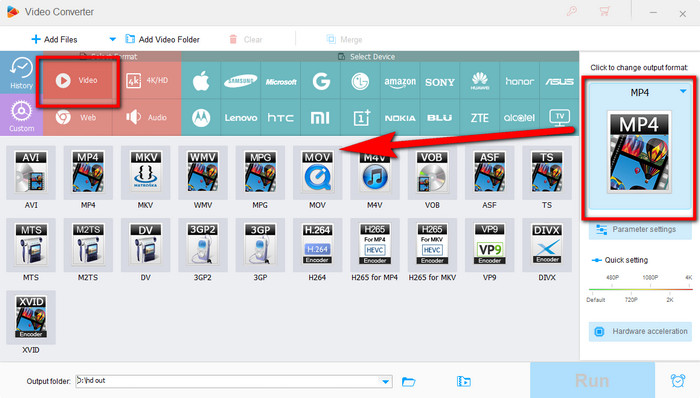Select the DV format icon
This screenshot has width=700, height=398.
146,245
